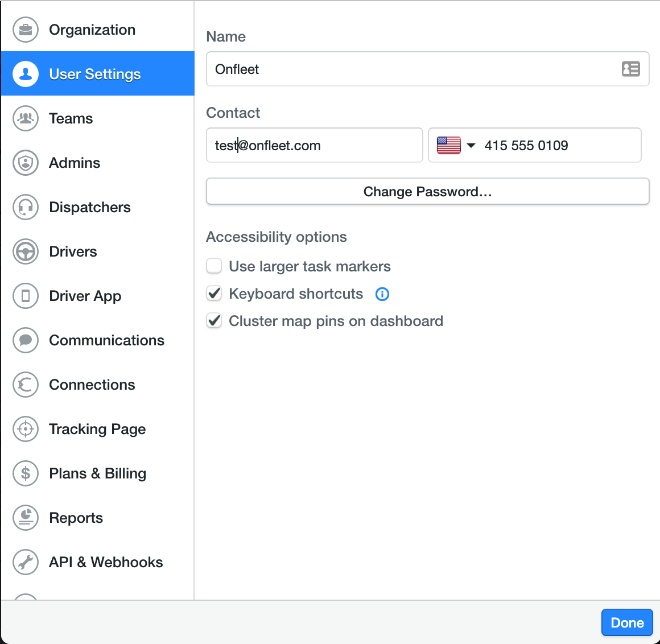This screenshot has height=644, width=660.
Task: Open the Organization settings section
Action: point(98,30)
